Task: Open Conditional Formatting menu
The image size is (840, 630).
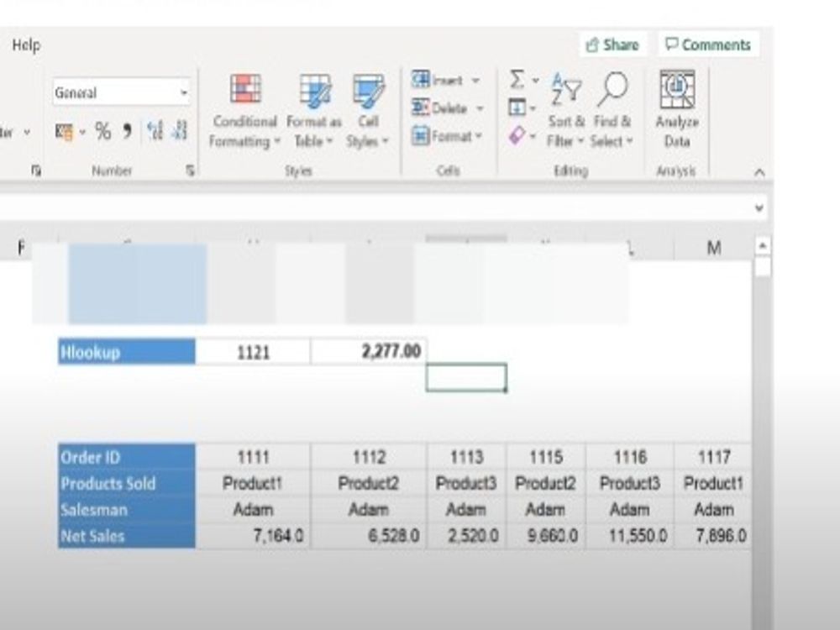Action: tap(244, 111)
